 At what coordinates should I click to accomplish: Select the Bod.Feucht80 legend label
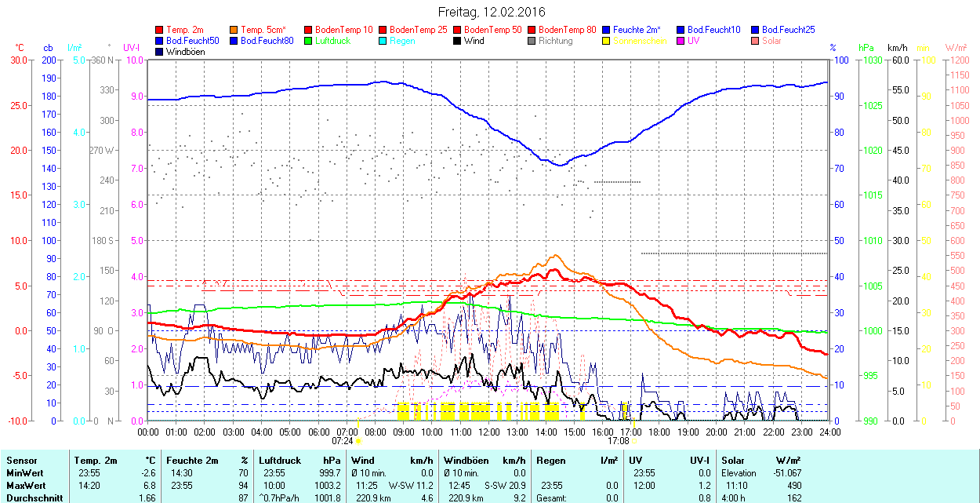click(267, 40)
